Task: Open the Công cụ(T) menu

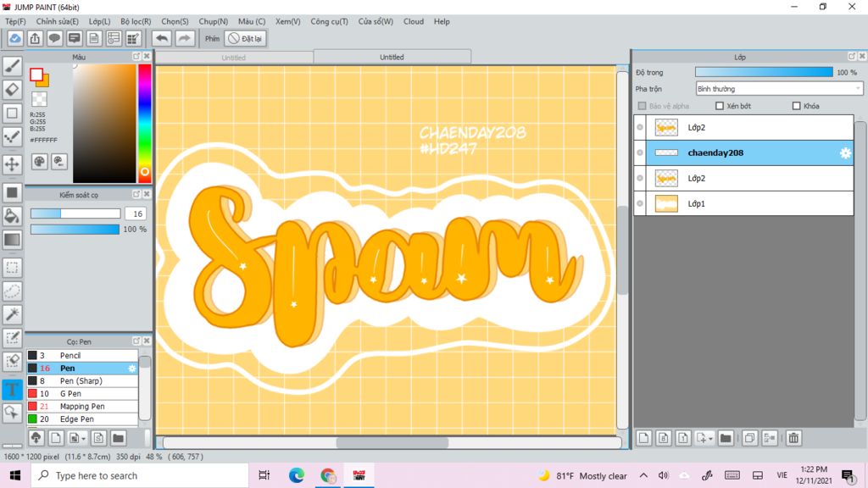Action: [330, 21]
